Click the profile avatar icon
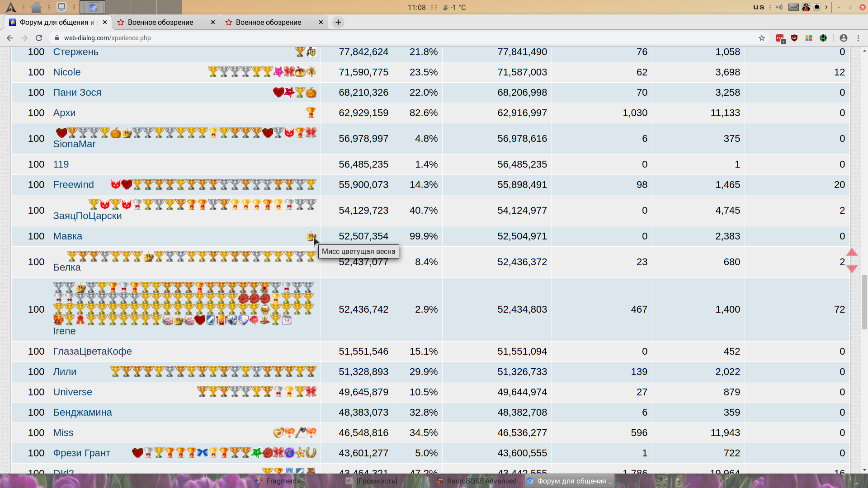Image resolution: width=868 pixels, height=488 pixels. click(843, 38)
